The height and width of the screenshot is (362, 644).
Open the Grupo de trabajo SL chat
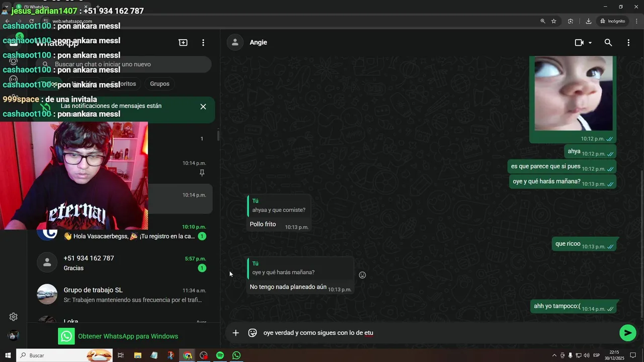[x=123, y=295]
